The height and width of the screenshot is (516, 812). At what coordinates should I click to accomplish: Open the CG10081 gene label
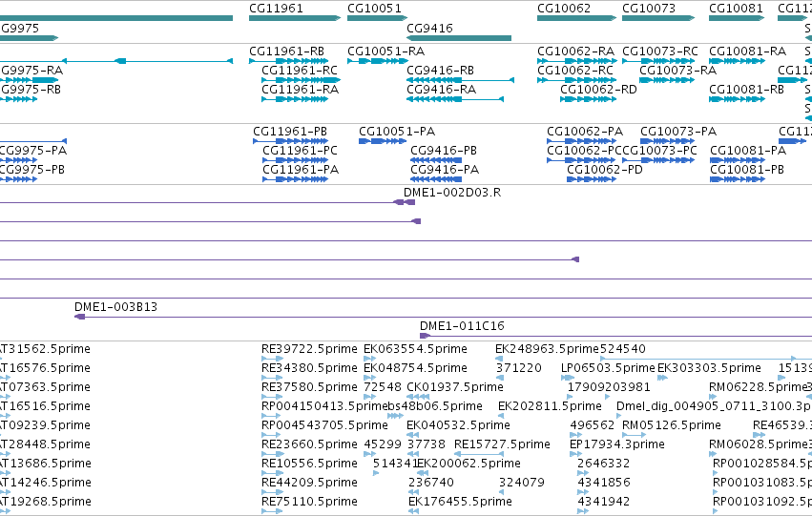click(x=736, y=9)
